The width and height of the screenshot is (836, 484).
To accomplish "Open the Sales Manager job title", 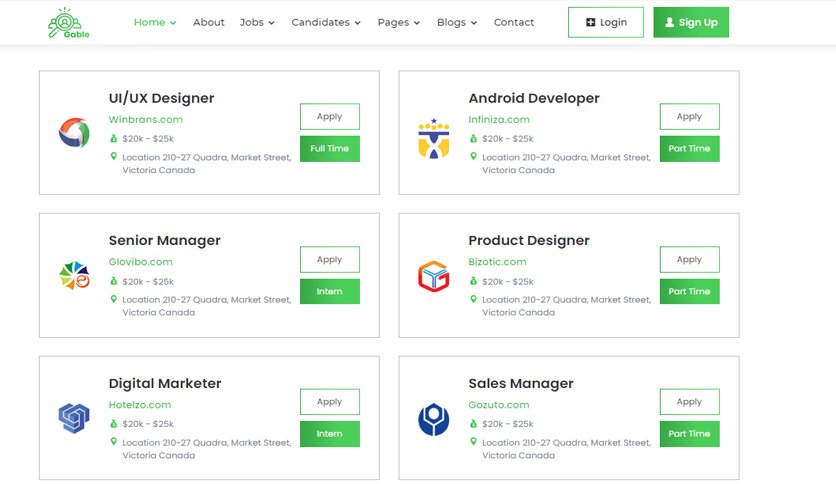I will 521,383.
